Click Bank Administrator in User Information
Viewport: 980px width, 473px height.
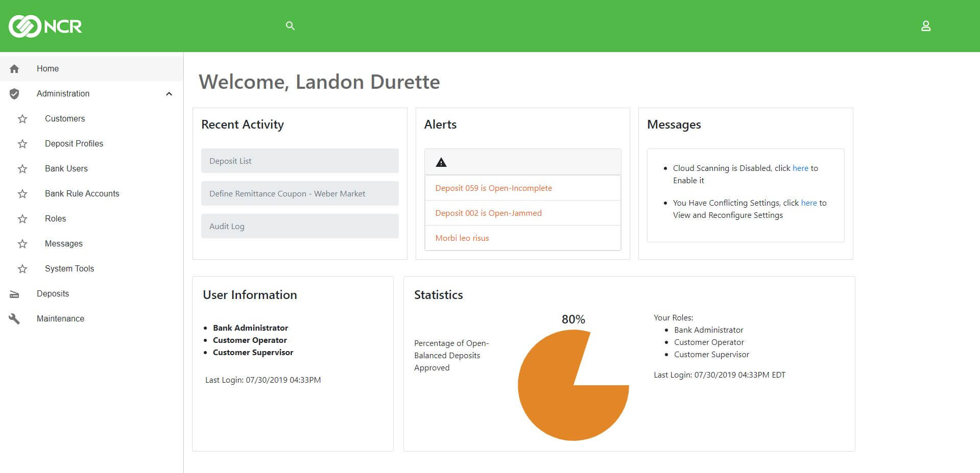250,328
